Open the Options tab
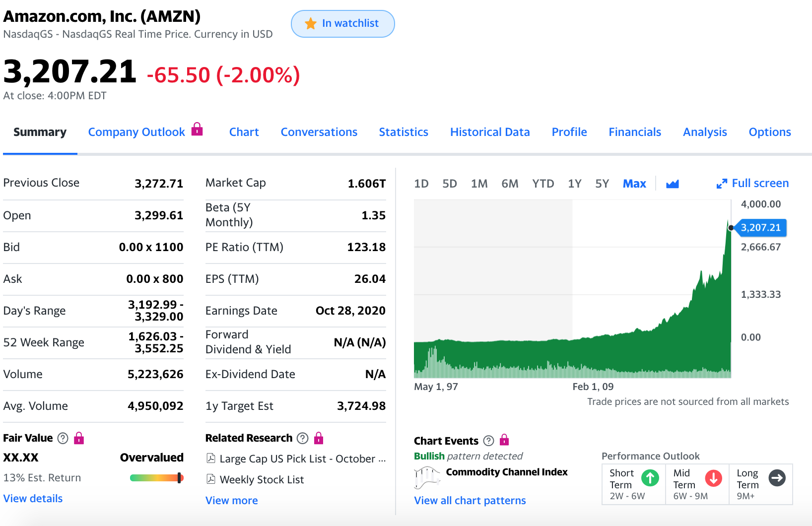Screen dimensions: 812x526 (770, 132)
